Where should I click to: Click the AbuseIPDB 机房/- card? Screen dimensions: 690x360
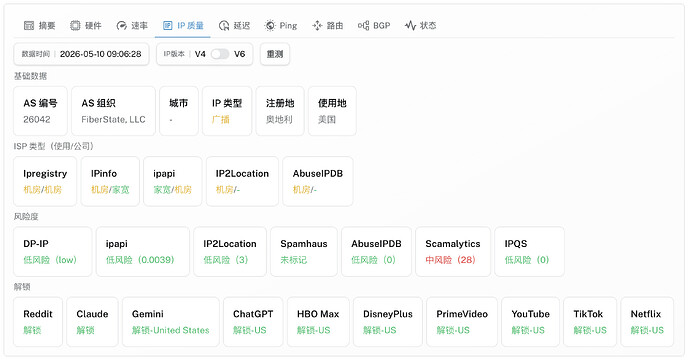point(318,181)
